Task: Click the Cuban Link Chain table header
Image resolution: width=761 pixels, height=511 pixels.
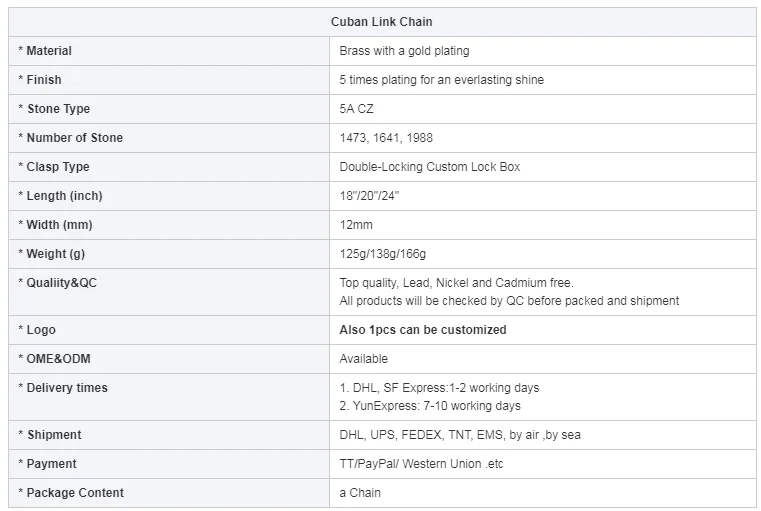Action: pyautogui.click(x=382, y=22)
